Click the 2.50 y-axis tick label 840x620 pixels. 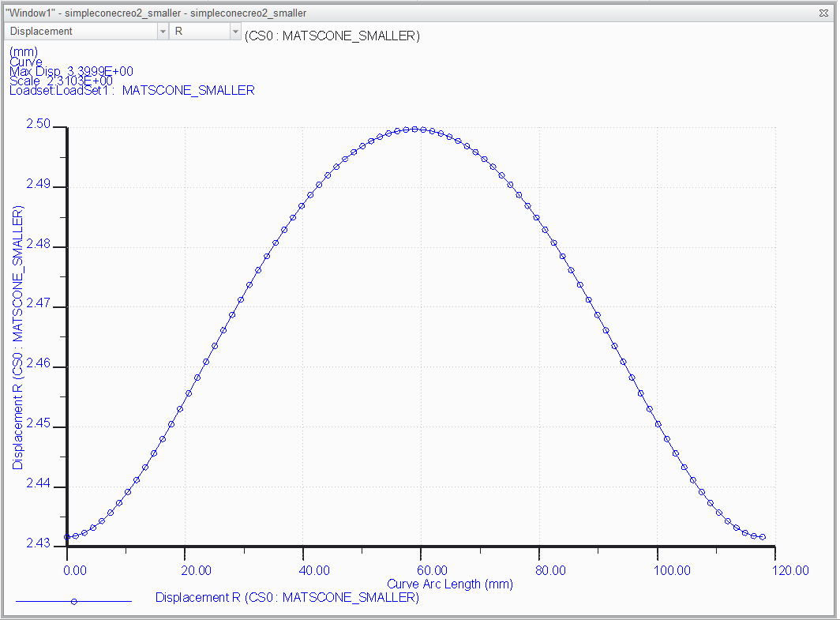click(38, 124)
